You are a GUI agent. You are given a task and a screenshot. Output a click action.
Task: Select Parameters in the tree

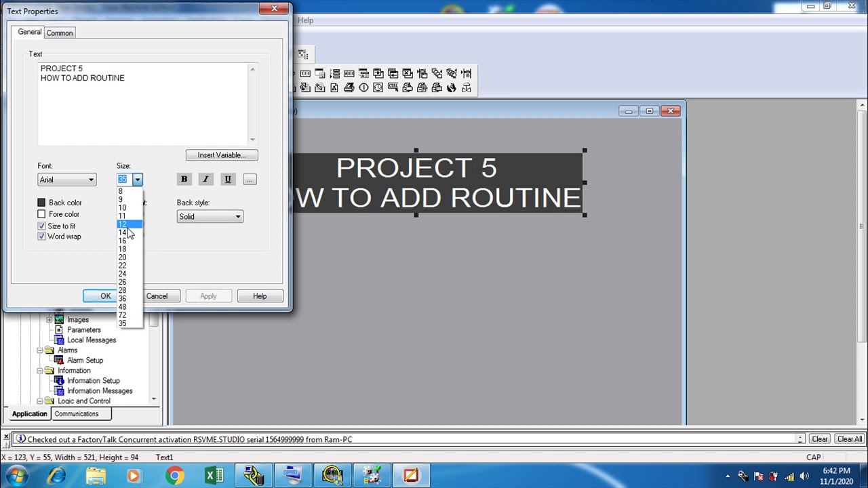pyautogui.click(x=83, y=329)
